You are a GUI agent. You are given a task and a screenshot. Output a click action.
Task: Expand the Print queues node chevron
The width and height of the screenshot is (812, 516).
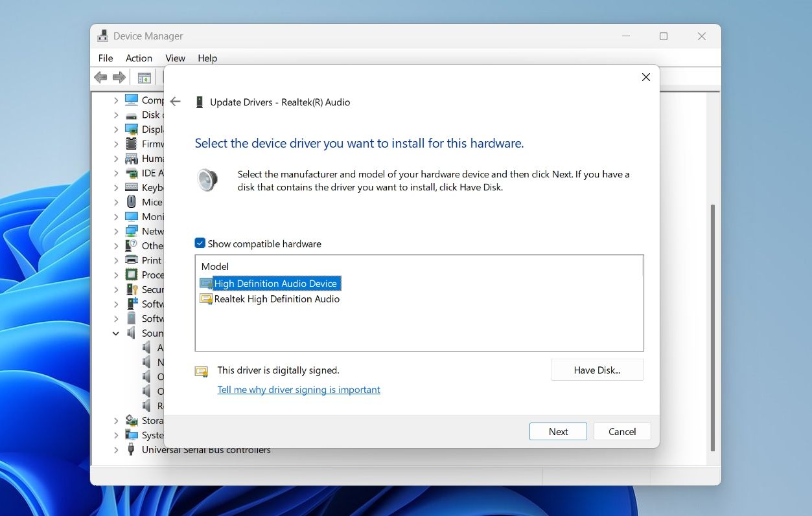(x=116, y=260)
